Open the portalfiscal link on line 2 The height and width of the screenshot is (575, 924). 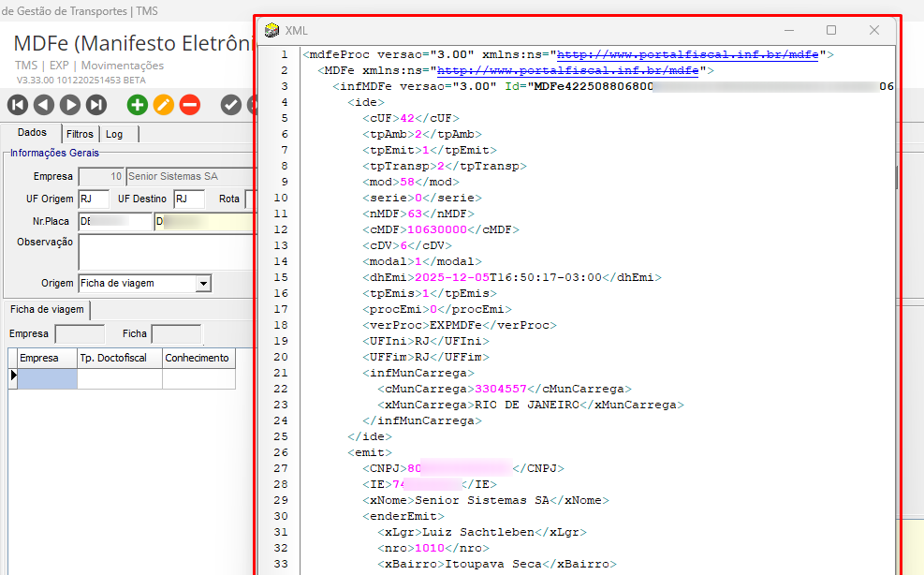coord(567,70)
